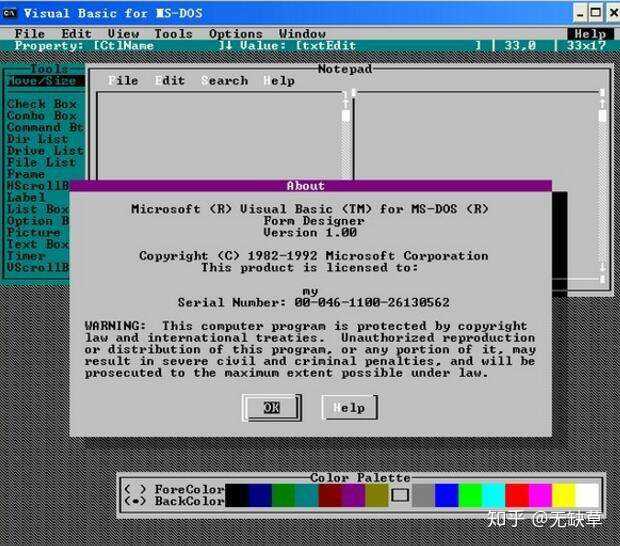The height and width of the screenshot is (546, 620).
Task: Open the Tools menu
Action: tap(173, 34)
